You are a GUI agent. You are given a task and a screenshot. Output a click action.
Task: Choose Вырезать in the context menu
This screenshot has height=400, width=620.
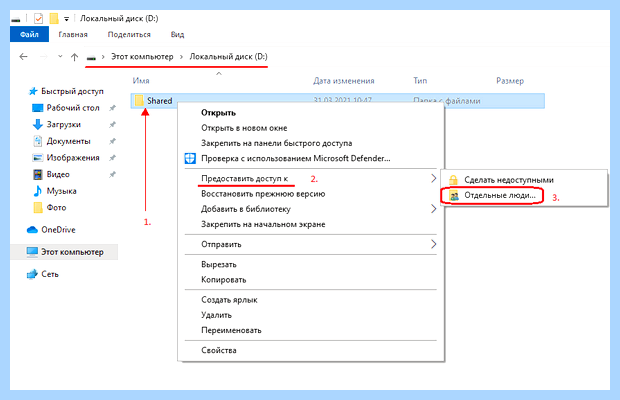click(219, 264)
